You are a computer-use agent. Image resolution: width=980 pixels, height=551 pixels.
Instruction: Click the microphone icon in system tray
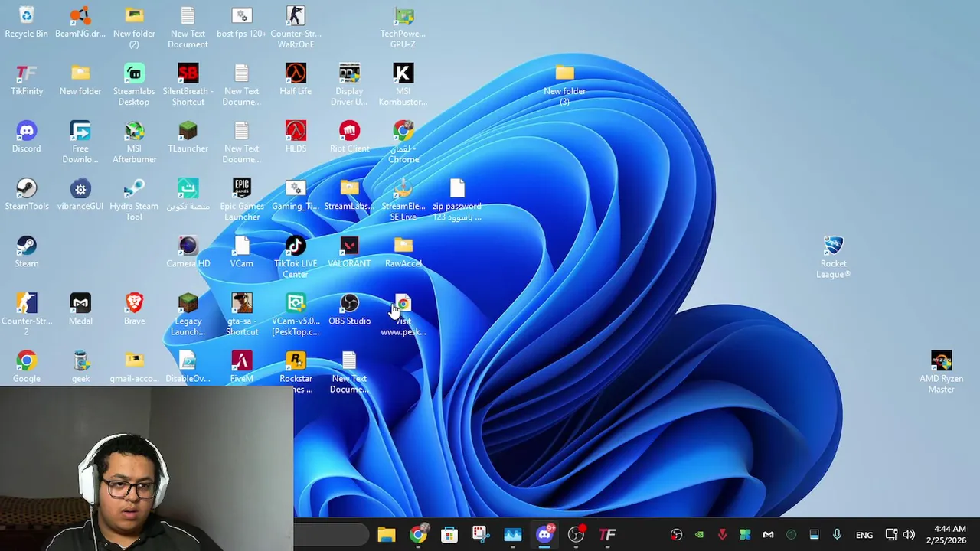click(837, 534)
